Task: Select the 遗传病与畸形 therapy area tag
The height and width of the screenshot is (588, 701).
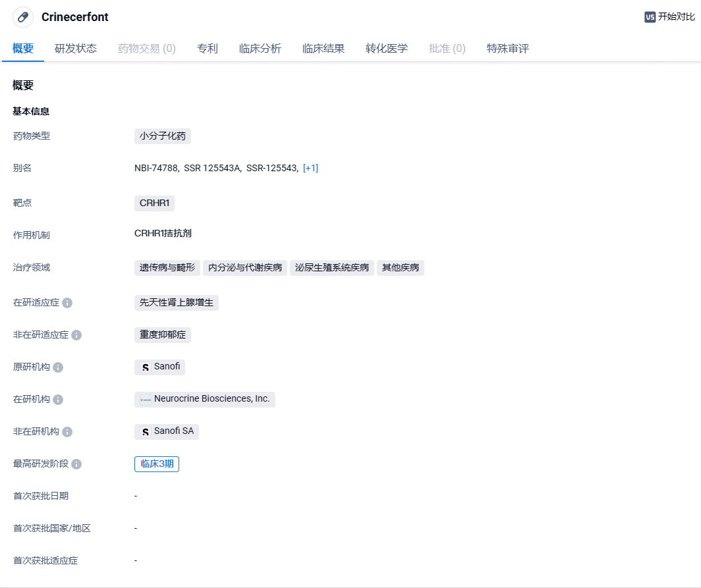Action: (x=167, y=267)
